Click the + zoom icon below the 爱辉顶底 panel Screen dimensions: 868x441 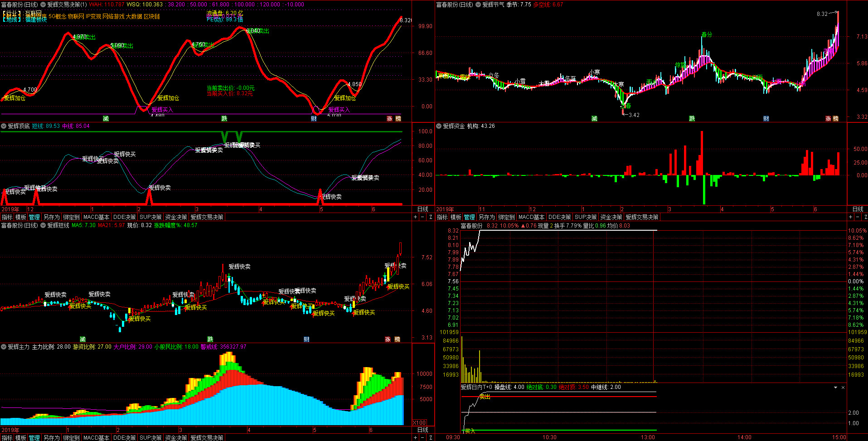point(415,217)
